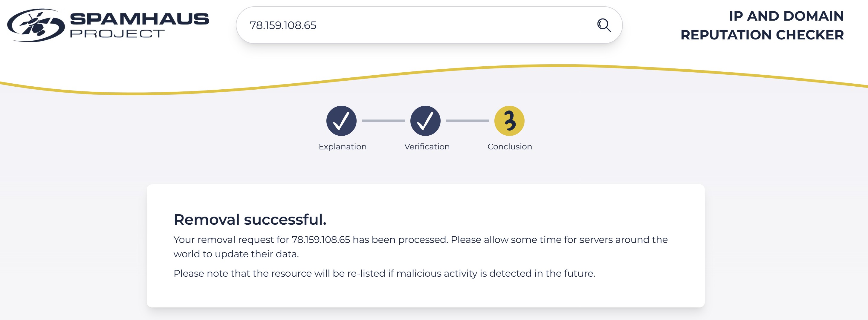Image resolution: width=868 pixels, height=320 pixels.
Task: Click the "REPUTATION CHECKER" heading line
Action: click(762, 35)
